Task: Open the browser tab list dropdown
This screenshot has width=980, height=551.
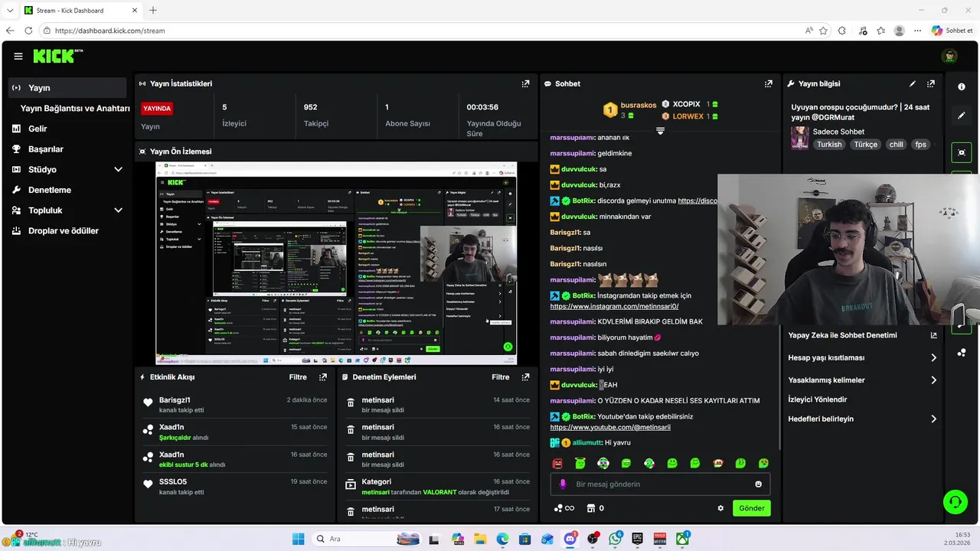Action: pos(10,10)
